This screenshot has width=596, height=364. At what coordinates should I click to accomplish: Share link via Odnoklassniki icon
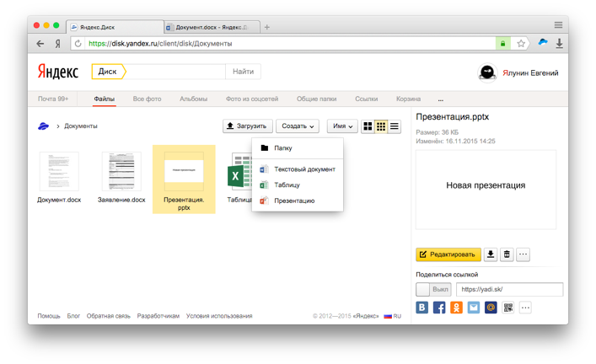tap(456, 308)
